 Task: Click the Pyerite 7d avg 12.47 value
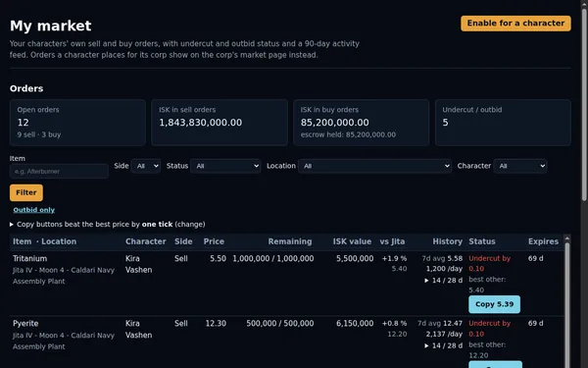tap(440, 323)
